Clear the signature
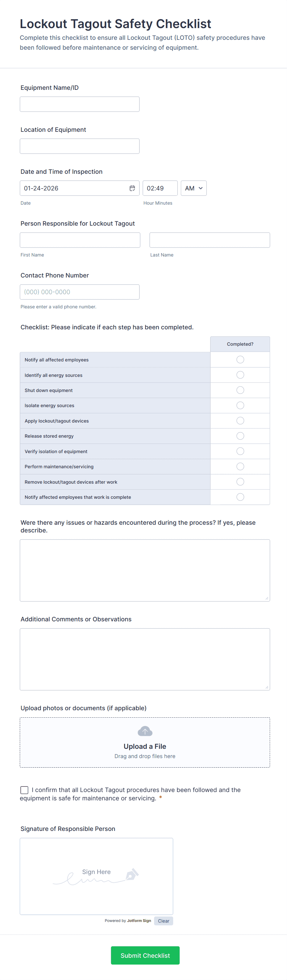The height and width of the screenshot is (980, 287). click(x=164, y=921)
